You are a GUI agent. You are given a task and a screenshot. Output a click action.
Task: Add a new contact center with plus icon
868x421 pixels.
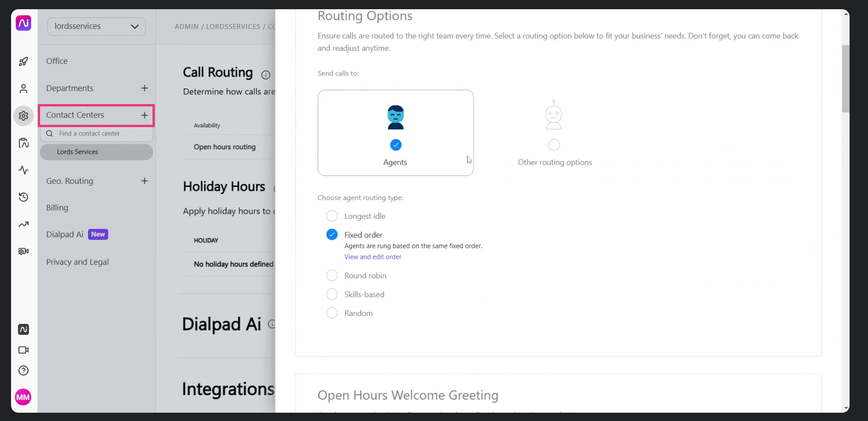click(145, 115)
